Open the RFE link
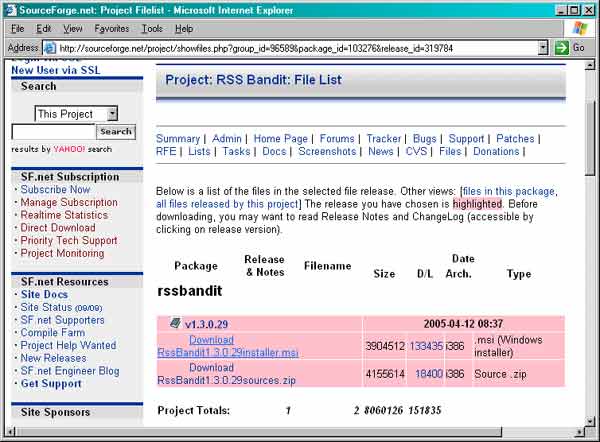Image resolution: width=600 pixels, height=442 pixels. click(x=166, y=151)
